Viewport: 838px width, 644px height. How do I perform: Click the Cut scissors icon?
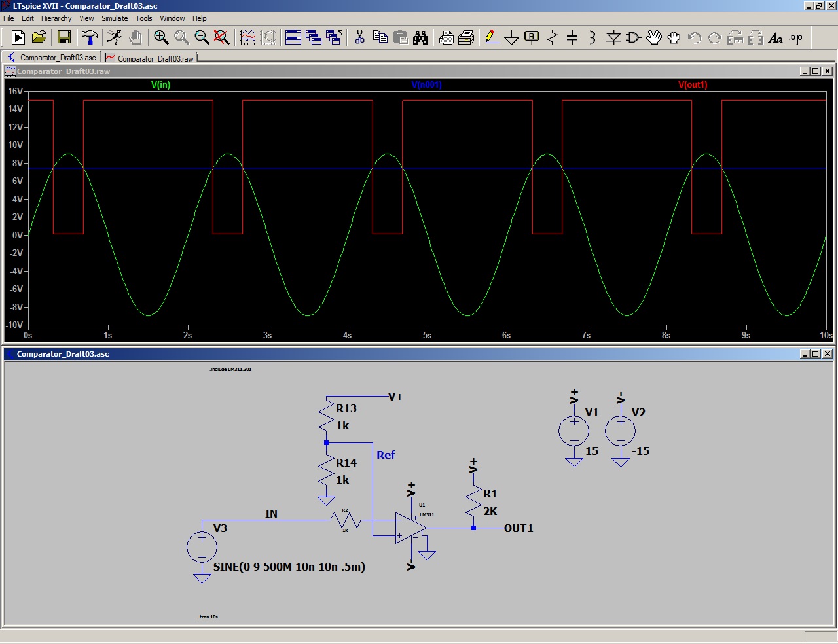pyautogui.click(x=359, y=37)
